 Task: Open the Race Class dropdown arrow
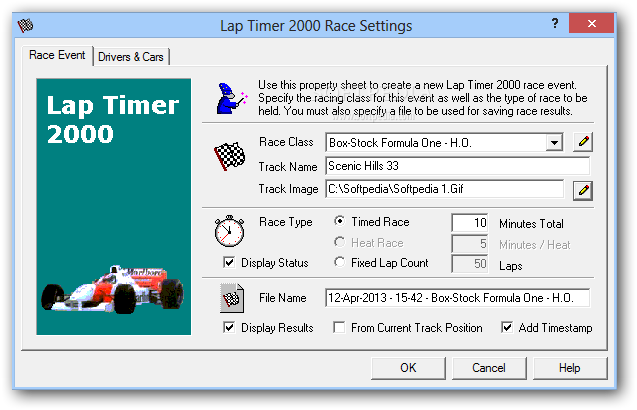554,143
